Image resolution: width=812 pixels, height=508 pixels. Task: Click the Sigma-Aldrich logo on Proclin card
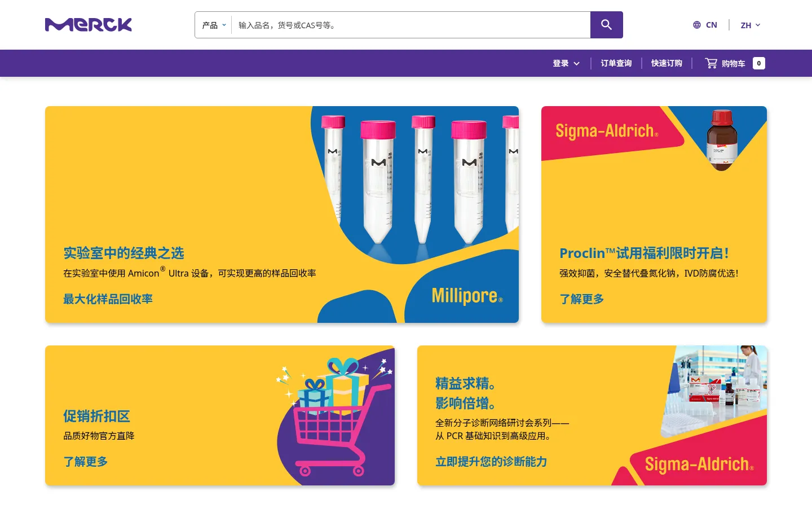(x=607, y=131)
